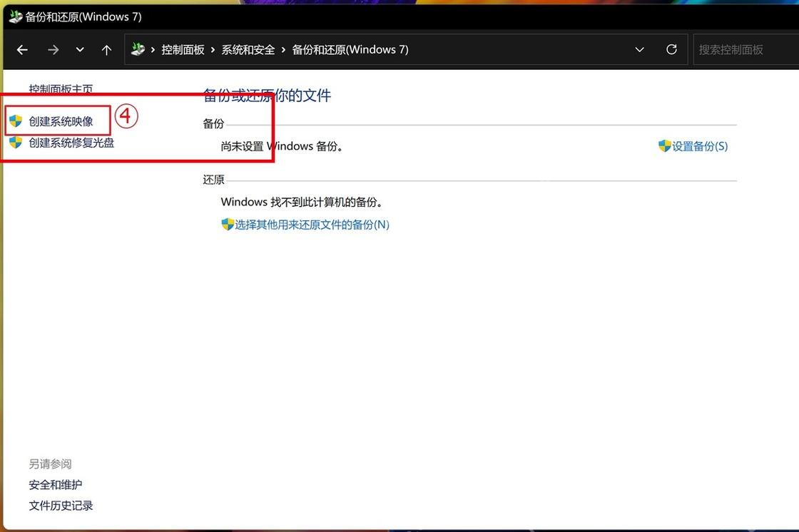
Task: Focus the 搜索控制面板 search box
Action: click(x=746, y=49)
